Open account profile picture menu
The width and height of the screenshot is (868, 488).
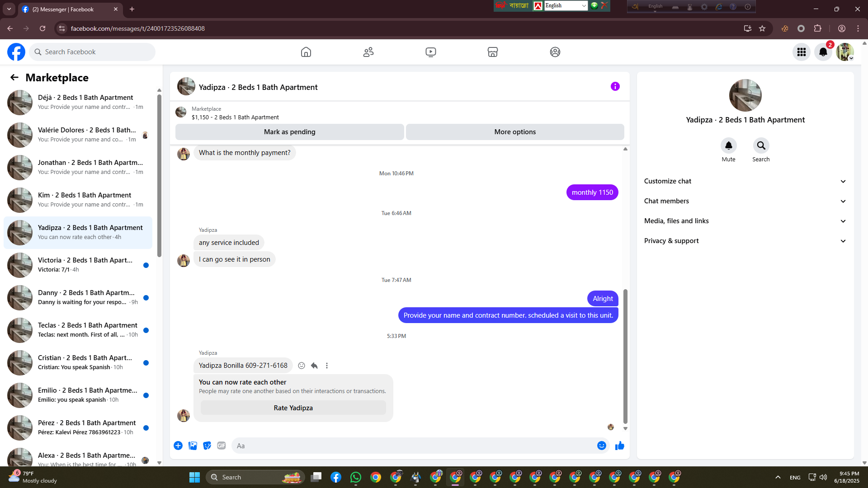coord(844,52)
